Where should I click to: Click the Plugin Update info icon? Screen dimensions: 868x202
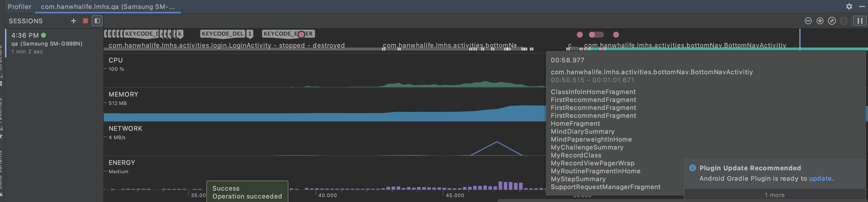coord(692,168)
